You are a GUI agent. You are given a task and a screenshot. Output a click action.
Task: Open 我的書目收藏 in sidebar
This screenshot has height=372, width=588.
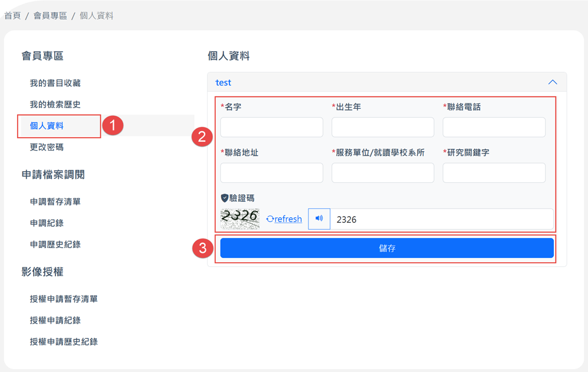55,83
